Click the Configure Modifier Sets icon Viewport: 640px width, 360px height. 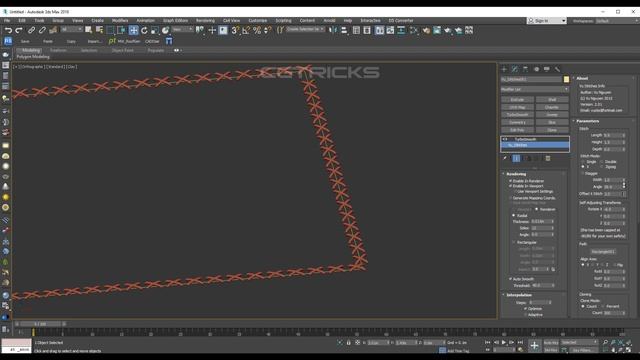tap(548, 158)
